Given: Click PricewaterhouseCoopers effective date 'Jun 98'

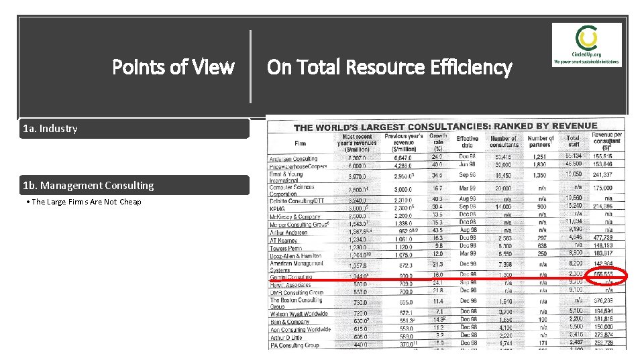Looking at the screenshot, I should (468, 164).
